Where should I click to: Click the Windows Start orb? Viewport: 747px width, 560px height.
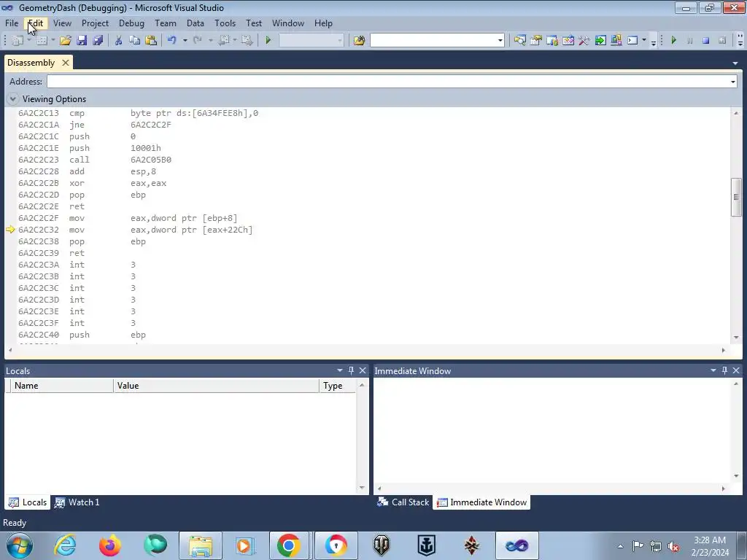click(x=20, y=545)
